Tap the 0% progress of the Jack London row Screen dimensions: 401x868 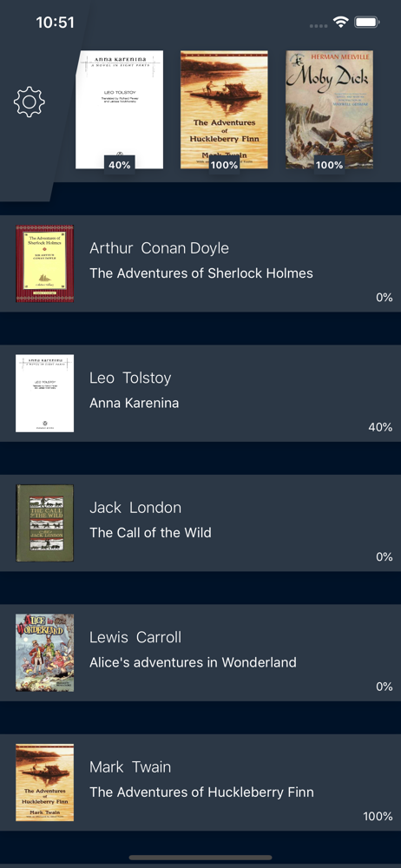click(x=385, y=557)
